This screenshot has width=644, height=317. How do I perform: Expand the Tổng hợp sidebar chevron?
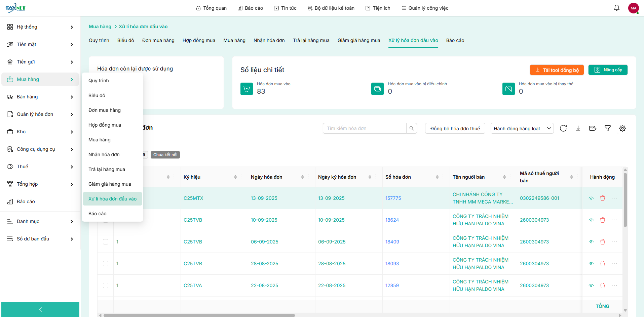click(x=72, y=184)
